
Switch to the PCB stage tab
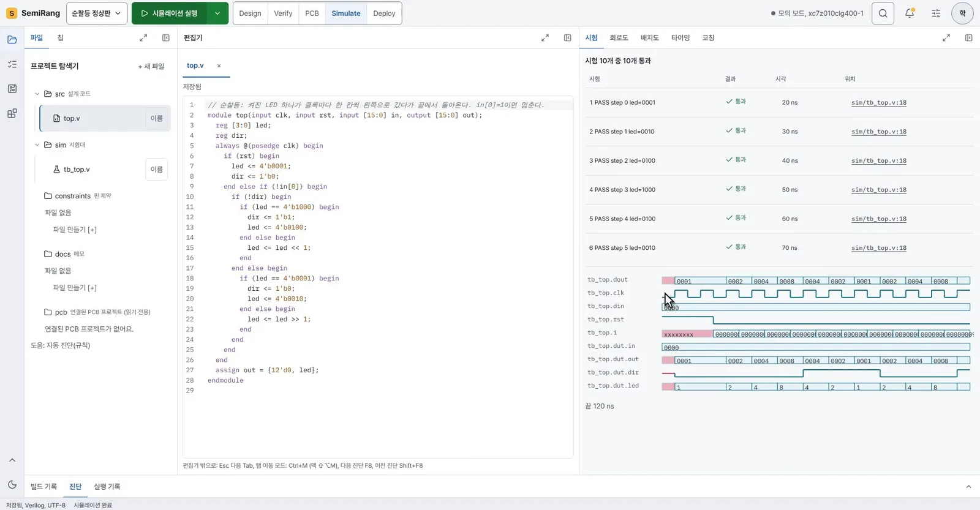point(312,13)
